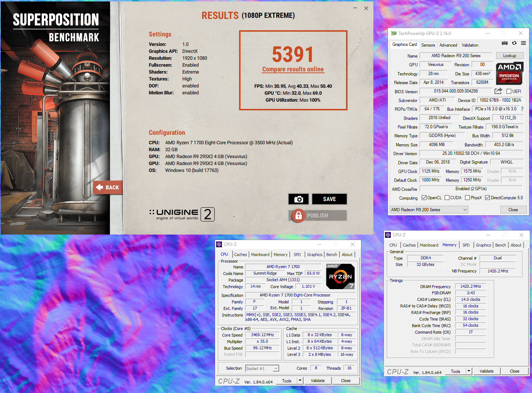Open Memory tab in bottom CPU-Z window
The height and width of the screenshot is (393, 532).
(281, 255)
